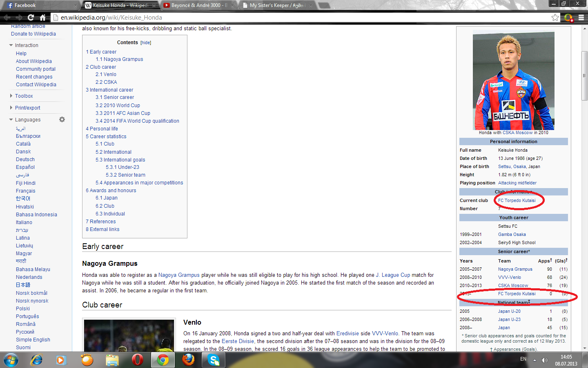
Task: Open Simple English language version
Action: coord(33,340)
